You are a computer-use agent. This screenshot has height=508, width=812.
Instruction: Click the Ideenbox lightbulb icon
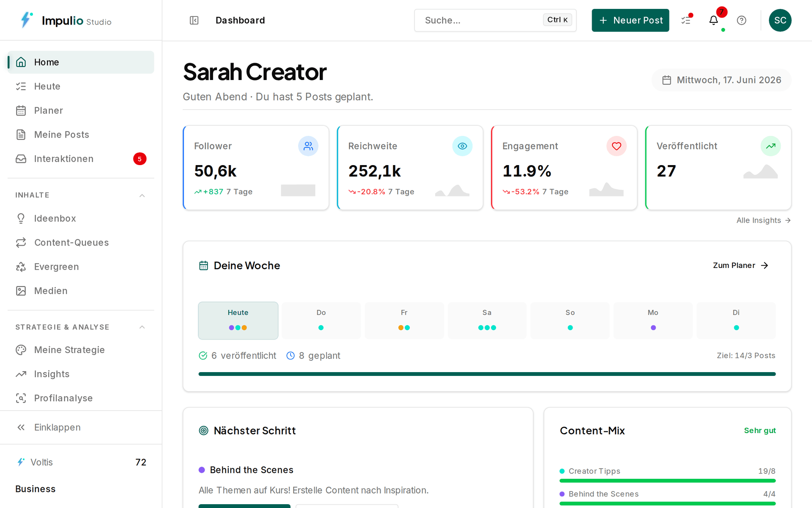21,218
